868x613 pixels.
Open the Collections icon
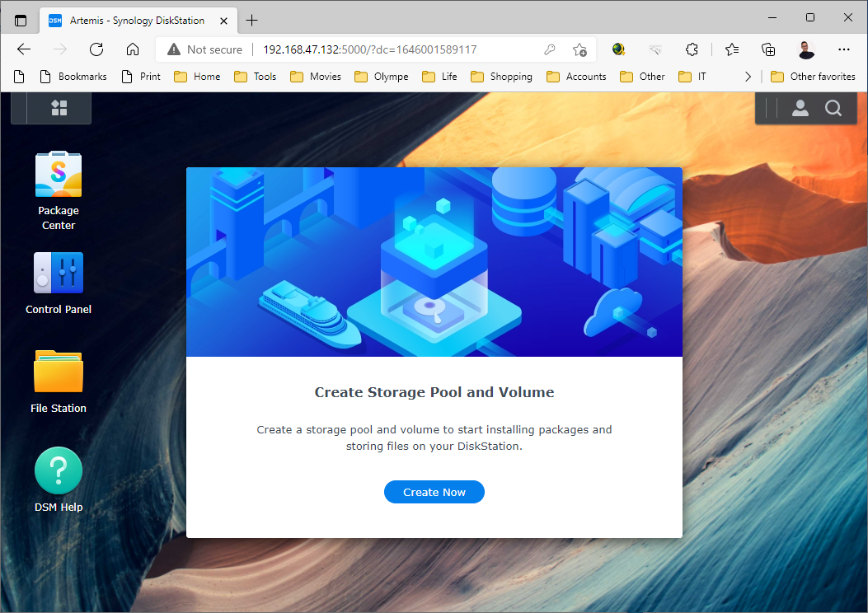coord(768,49)
